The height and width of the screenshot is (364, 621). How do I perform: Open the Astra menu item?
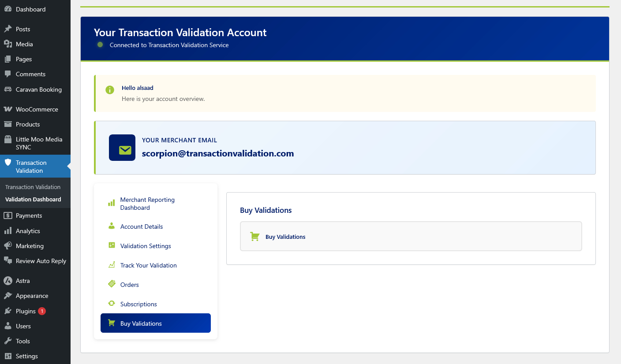35,281
